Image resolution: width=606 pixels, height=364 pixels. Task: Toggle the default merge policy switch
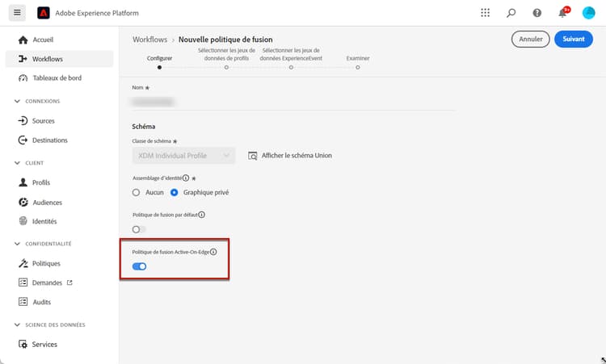(x=139, y=229)
